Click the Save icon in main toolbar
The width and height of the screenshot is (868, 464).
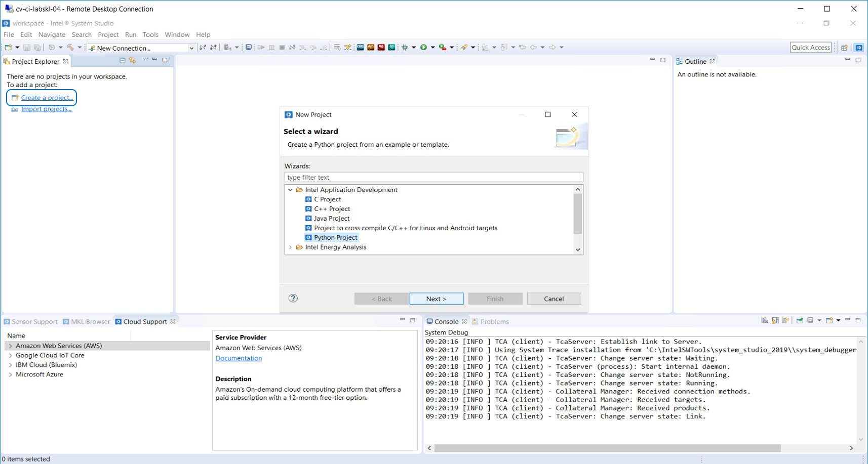tap(27, 48)
